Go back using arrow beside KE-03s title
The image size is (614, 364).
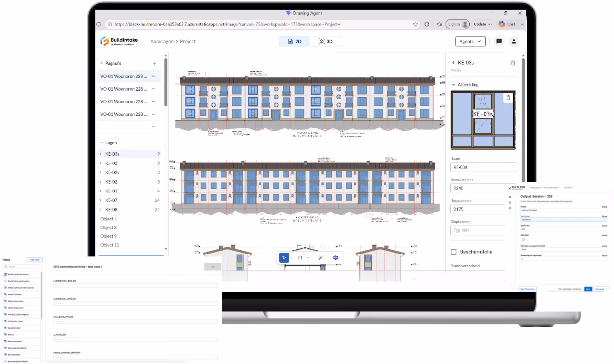(453, 63)
